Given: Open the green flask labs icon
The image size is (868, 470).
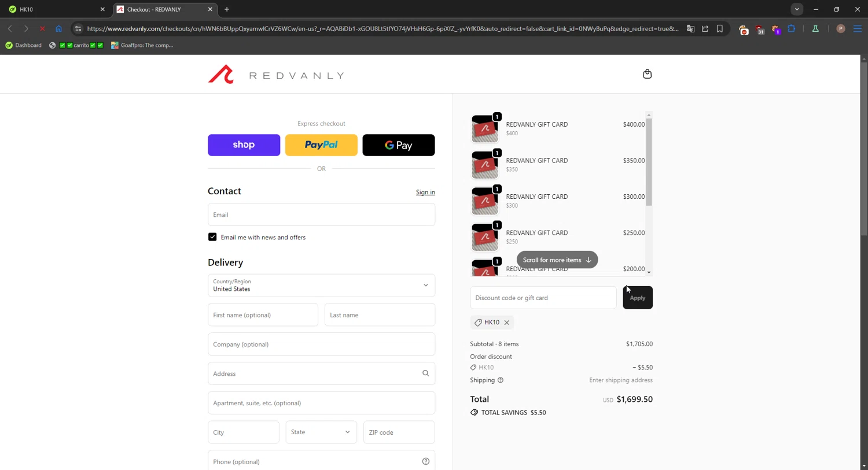Looking at the screenshot, I should click(815, 28).
